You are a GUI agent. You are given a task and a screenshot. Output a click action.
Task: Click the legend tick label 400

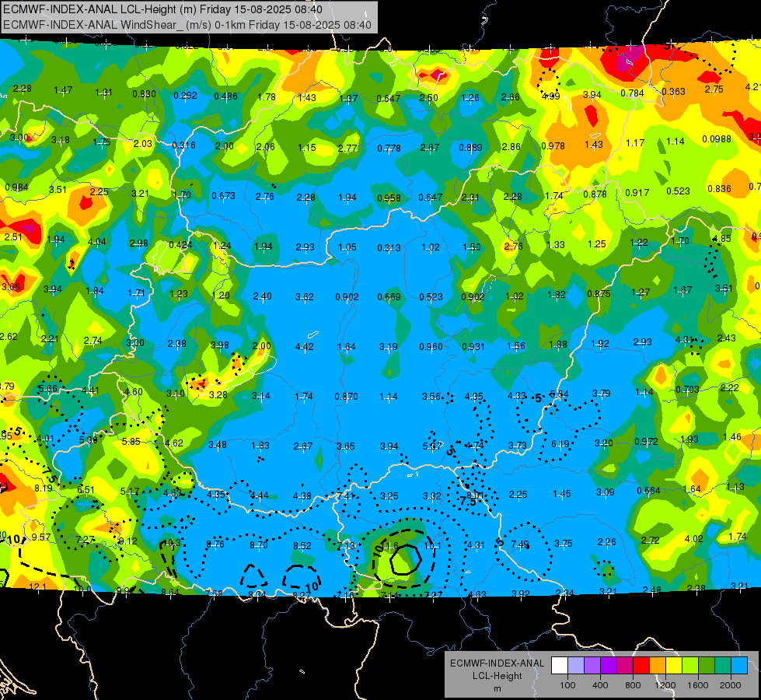click(x=600, y=685)
